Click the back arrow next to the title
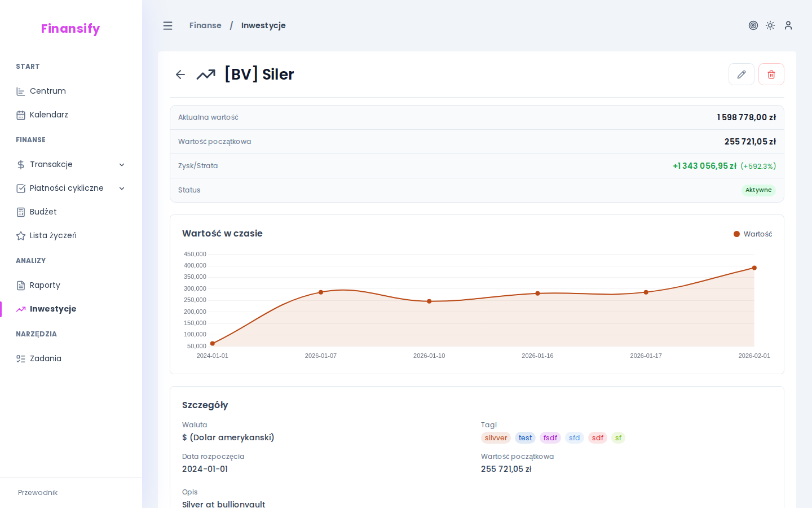 (x=180, y=75)
